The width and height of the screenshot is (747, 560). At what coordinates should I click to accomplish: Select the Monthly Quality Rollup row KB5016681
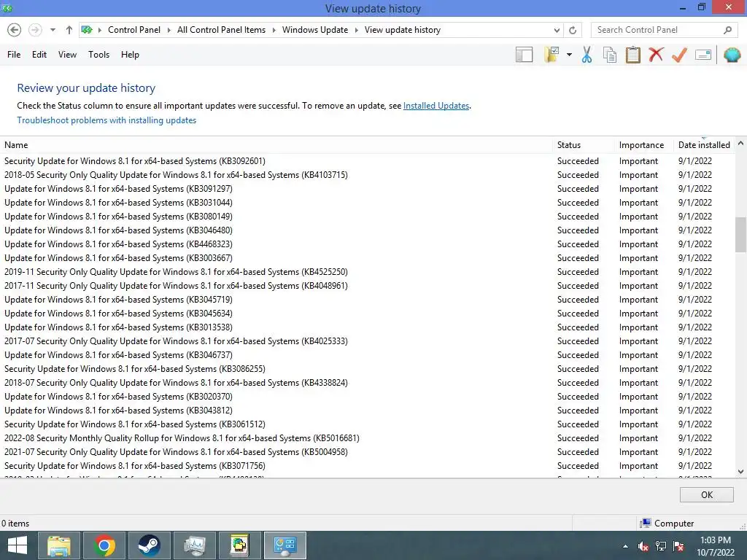click(x=367, y=438)
